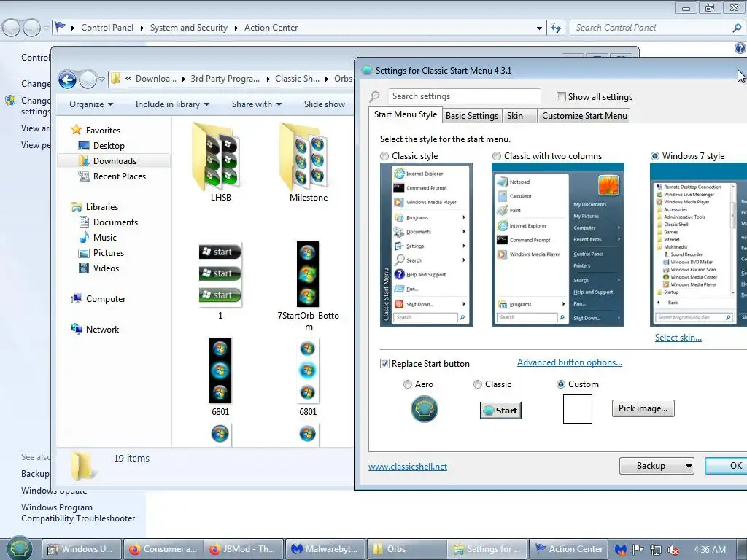The height and width of the screenshot is (560, 747).
Task: Click the OK button
Action: click(x=727, y=466)
